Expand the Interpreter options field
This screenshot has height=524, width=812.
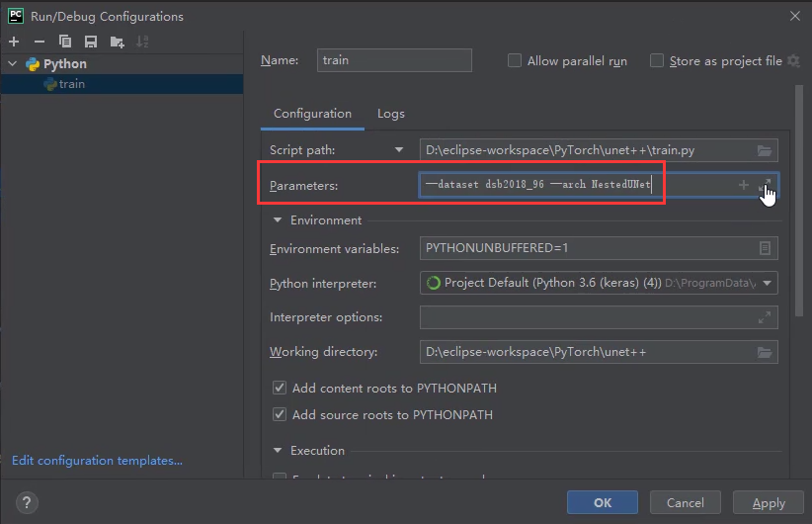(x=765, y=317)
